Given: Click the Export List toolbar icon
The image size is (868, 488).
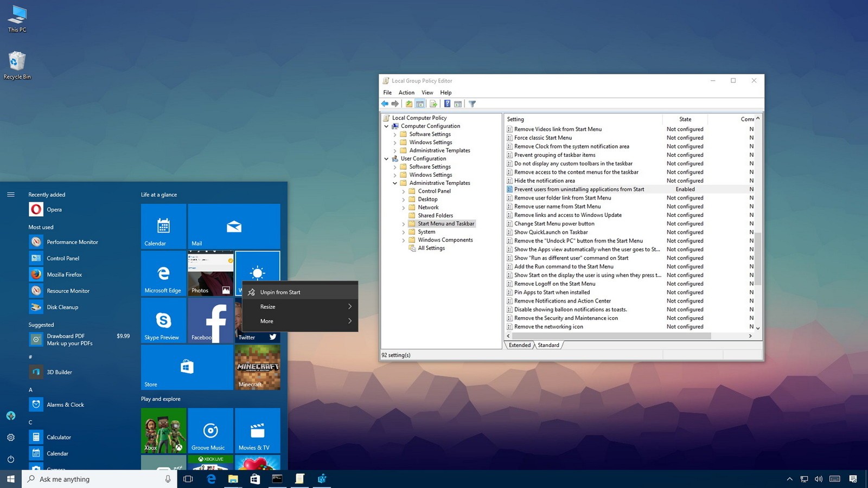Looking at the screenshot, I should (x=433, y=104).
